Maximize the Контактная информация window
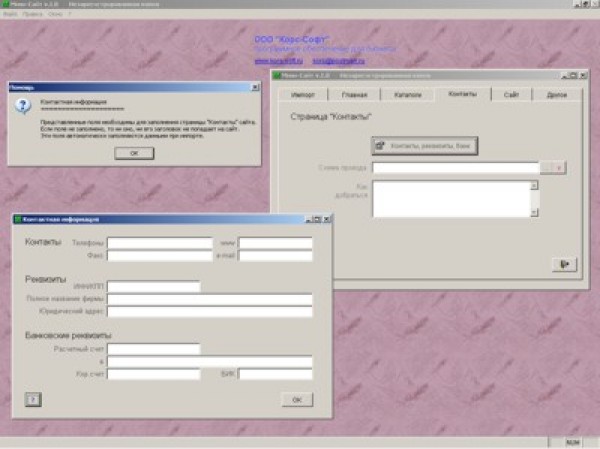Screen dimensions: 600x449 click(317, 219)
